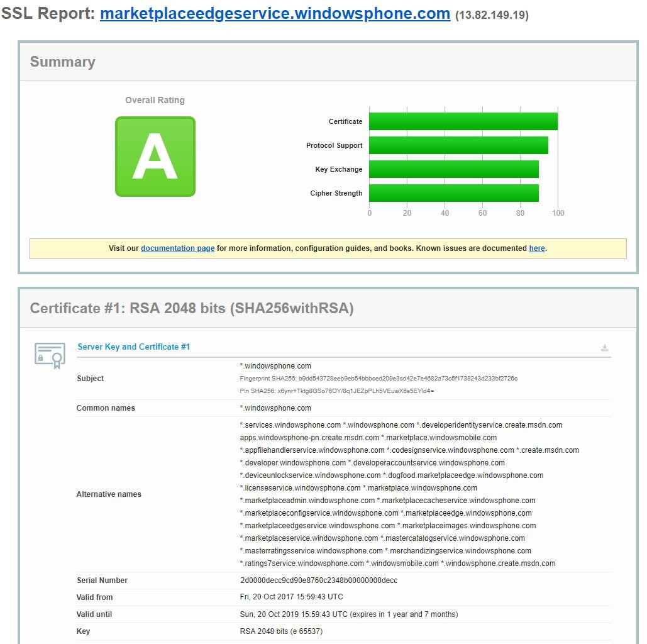Select *.merchandizingservice.windowsphone.com alternative name
Screen dimensions: 647x644
pyautogui.click(x=458, y=551)
